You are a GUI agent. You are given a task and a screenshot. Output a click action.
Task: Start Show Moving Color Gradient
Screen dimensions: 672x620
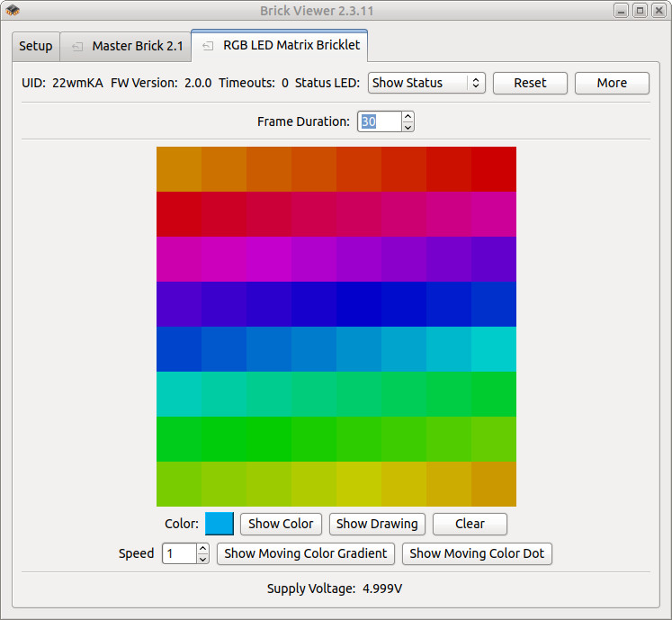click(306, 553)
